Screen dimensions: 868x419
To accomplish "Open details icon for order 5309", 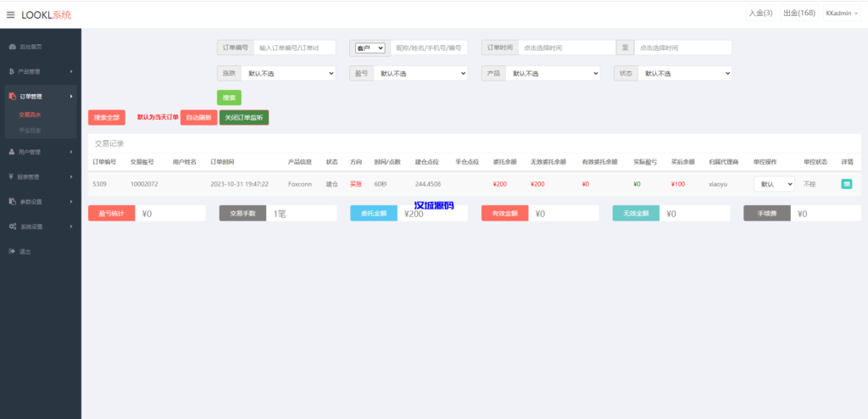I will (846, 183).
